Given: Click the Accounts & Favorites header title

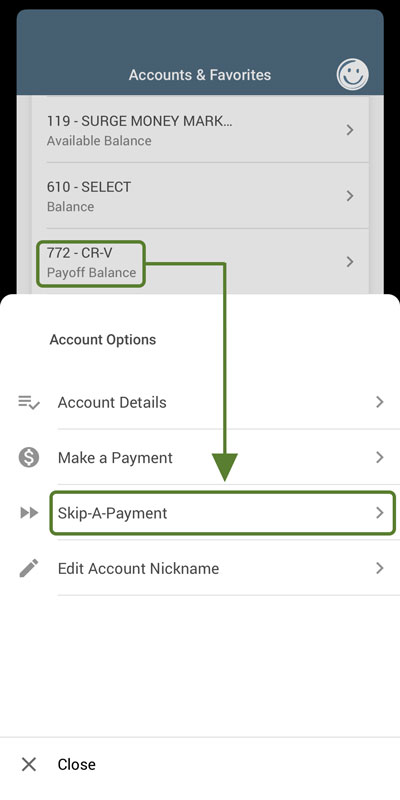Looking at the screenshot, I should 200,75.
